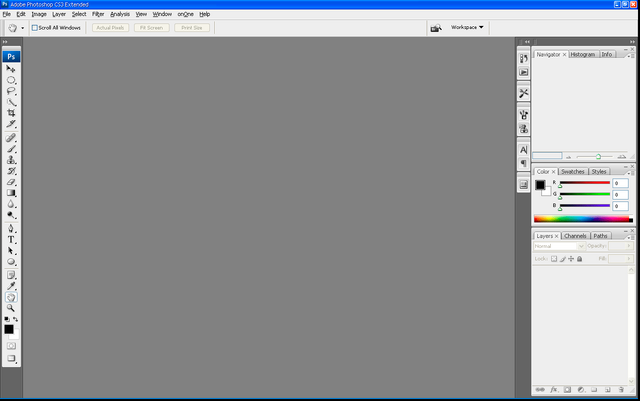Select the Brush tool

(11, 149)
